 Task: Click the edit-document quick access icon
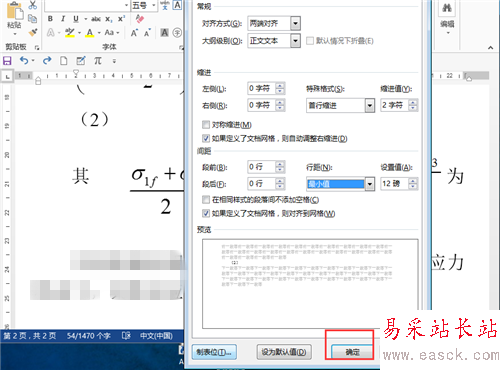click(81, 61)
